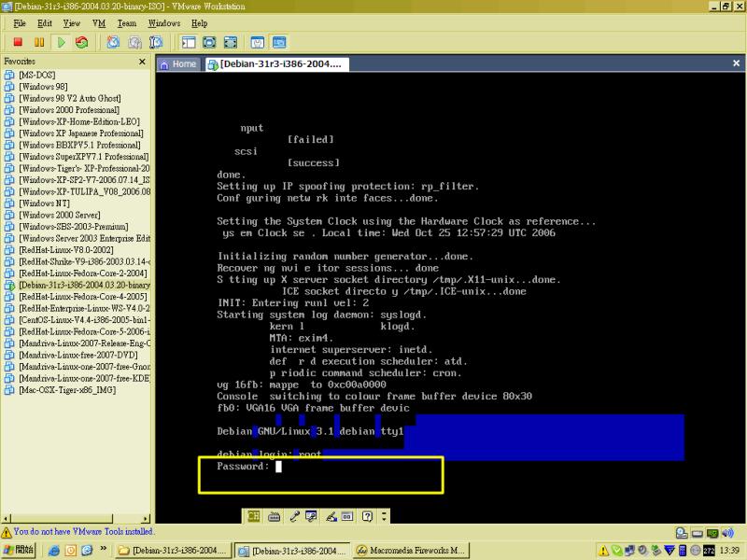The height and width of the screenshot is (560, 747).
Task: Click the Revert to Snapshot toolbar icon
Action: [134, 42]
